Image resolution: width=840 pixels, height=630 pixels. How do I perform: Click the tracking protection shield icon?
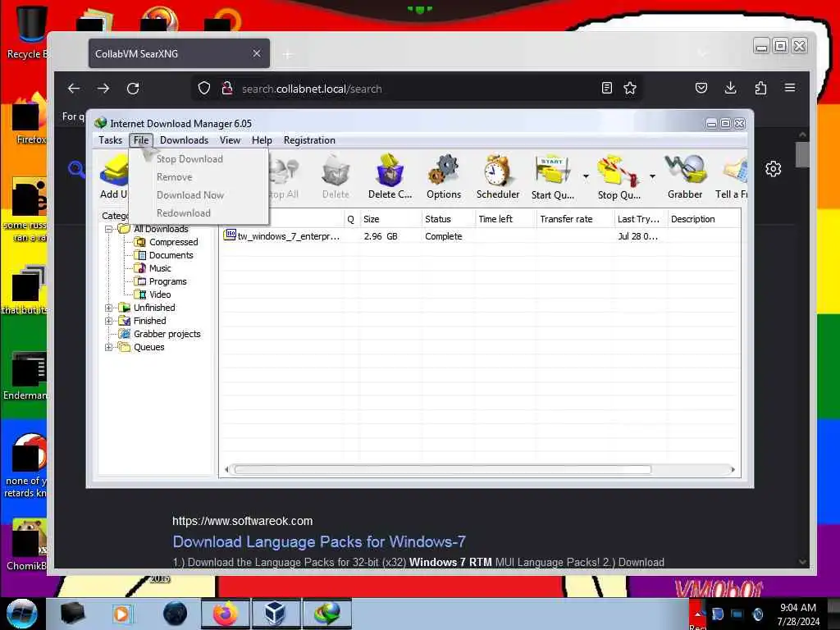204,88
